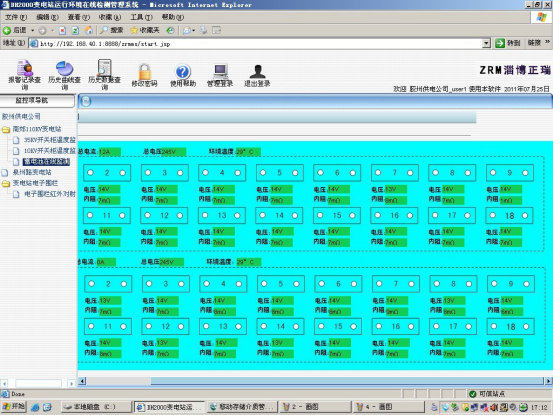The height and width of the screenshot is (415, 553).
Task: Open the 工具(T) menu
Action: [141, 17]
